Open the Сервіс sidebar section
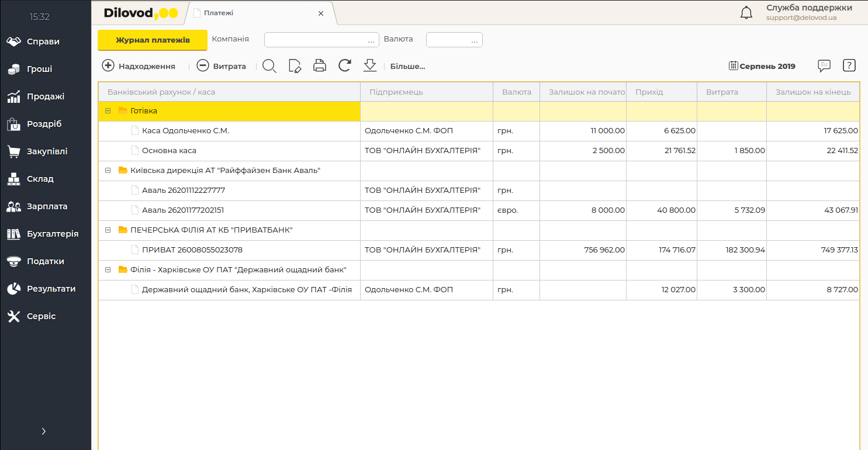The height and width of the screenshot is (450, 868). [46, 316]
